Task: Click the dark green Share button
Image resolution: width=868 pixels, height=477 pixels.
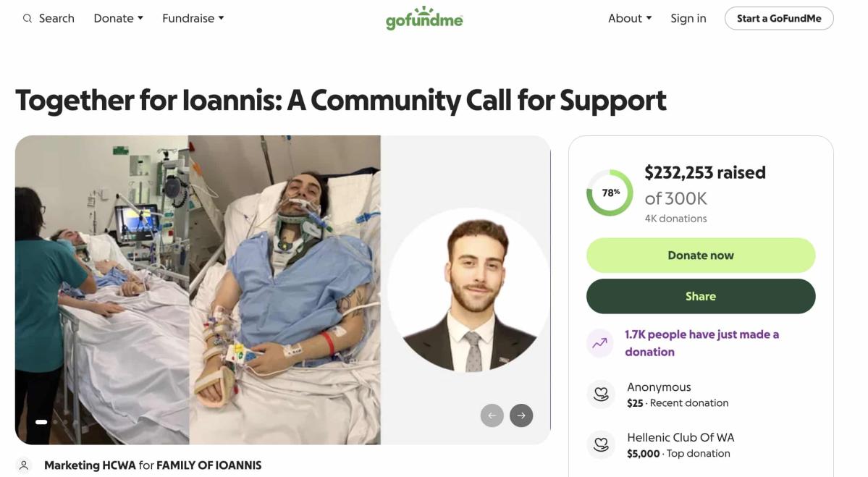Action: point(700,296)
